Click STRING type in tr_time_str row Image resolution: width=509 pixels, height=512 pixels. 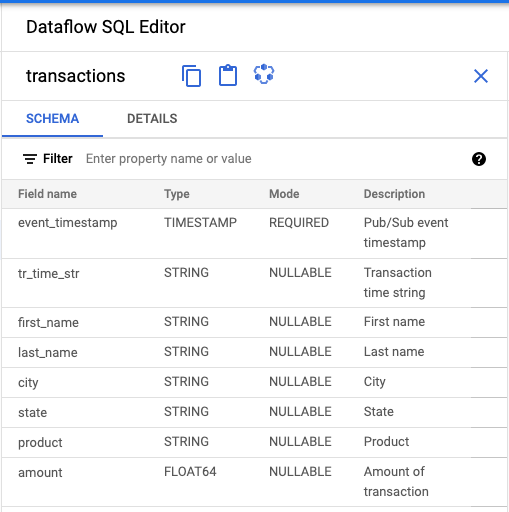[x=186, y=273]
